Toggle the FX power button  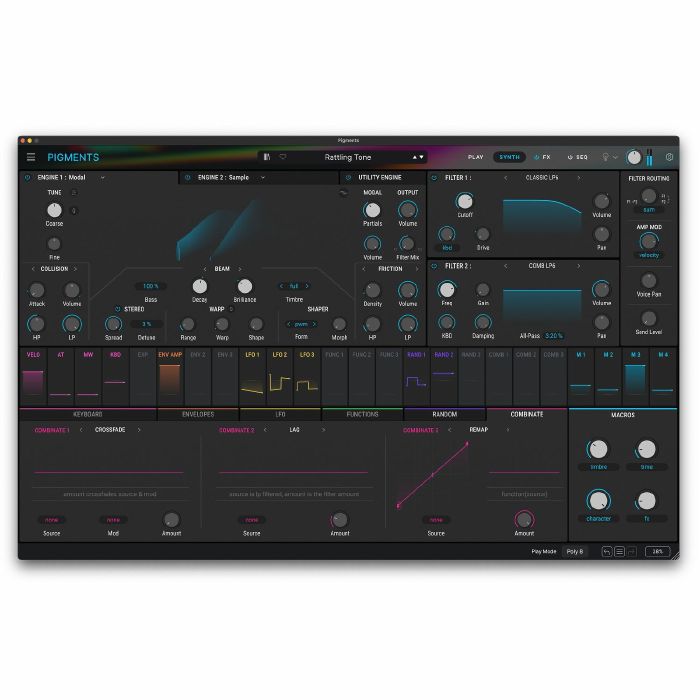point(536,157)
